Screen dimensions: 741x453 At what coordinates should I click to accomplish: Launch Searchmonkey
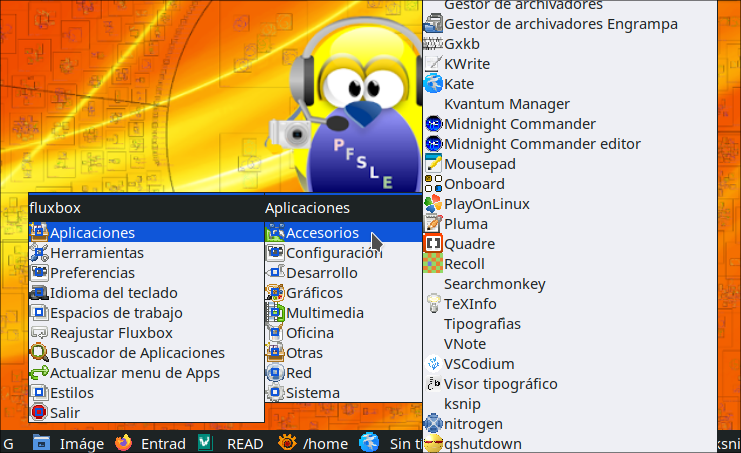coord(570,283)
